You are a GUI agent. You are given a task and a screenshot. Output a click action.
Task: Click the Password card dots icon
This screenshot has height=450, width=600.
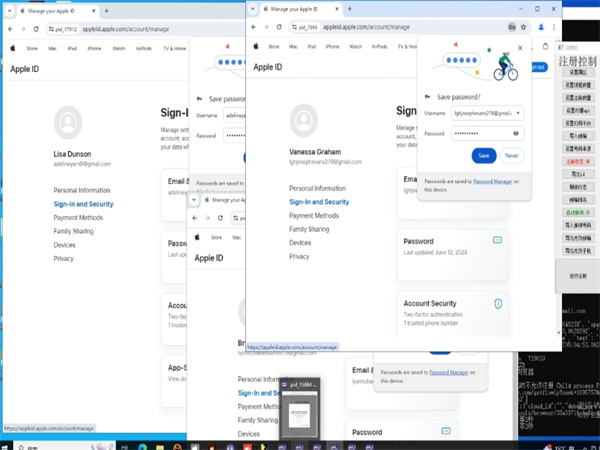(x=497, y=240)
